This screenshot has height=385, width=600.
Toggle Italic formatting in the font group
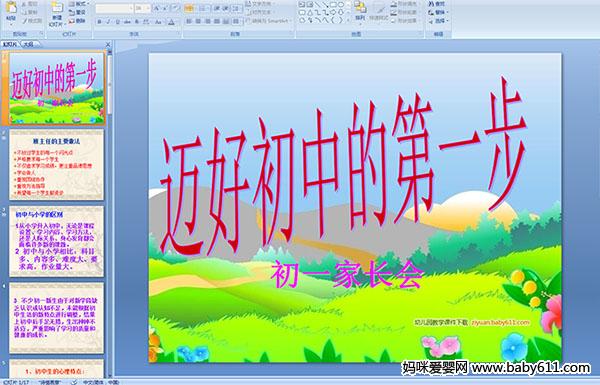[x=108, y=22]
